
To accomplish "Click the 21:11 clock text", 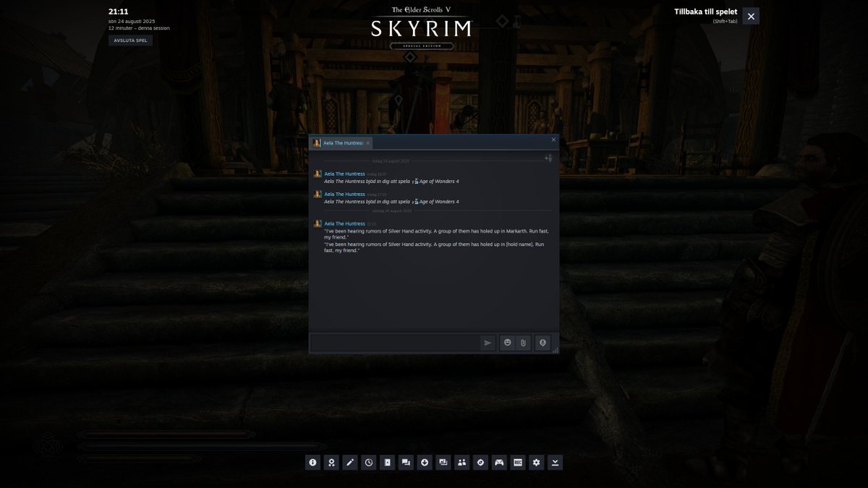I will point(119,12).
